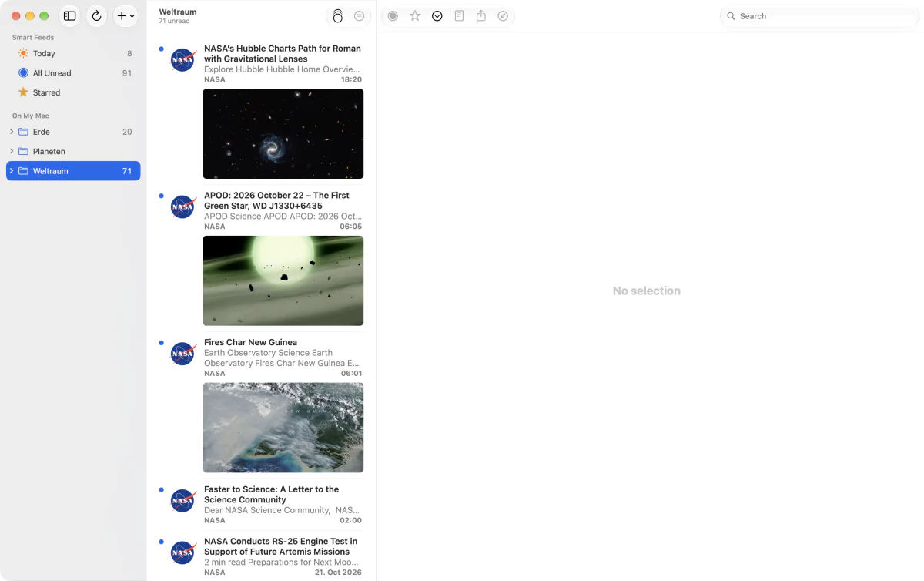Click the Today count 8
This screenshot has width=924, height=581.
point(129,53)
